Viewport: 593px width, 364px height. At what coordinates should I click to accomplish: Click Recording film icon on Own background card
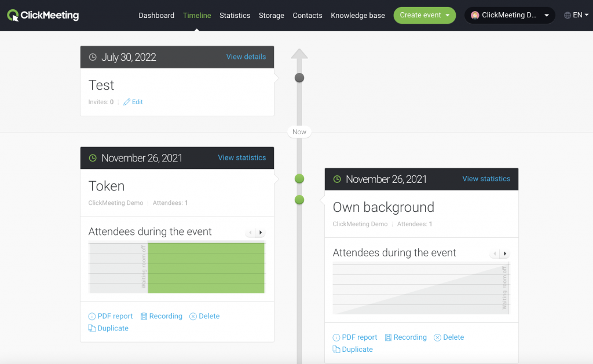click(x=388, y=337)
